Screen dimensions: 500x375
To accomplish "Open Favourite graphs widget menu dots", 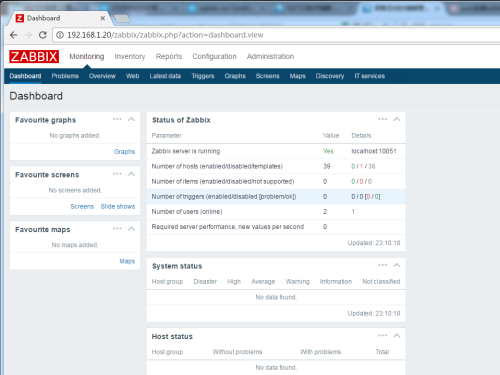I will pyautogui.click(x=117, y=119).
